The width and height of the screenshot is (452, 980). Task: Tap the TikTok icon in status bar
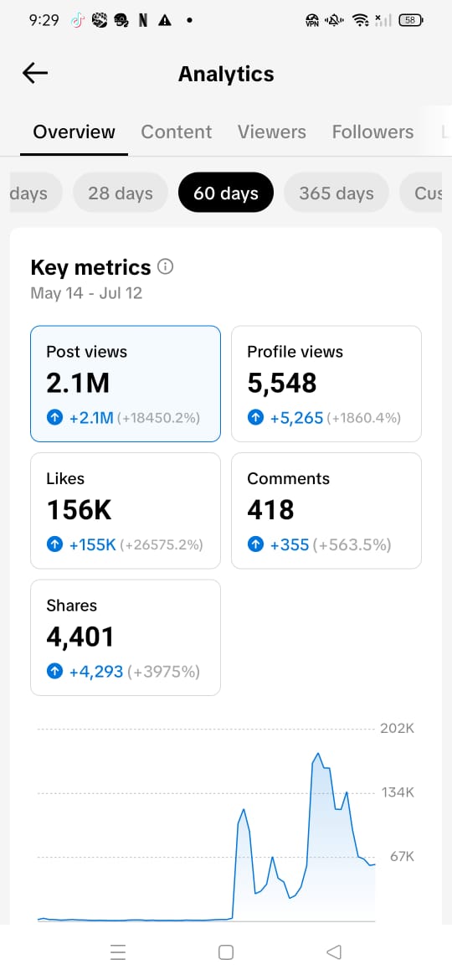pos(77,21)
